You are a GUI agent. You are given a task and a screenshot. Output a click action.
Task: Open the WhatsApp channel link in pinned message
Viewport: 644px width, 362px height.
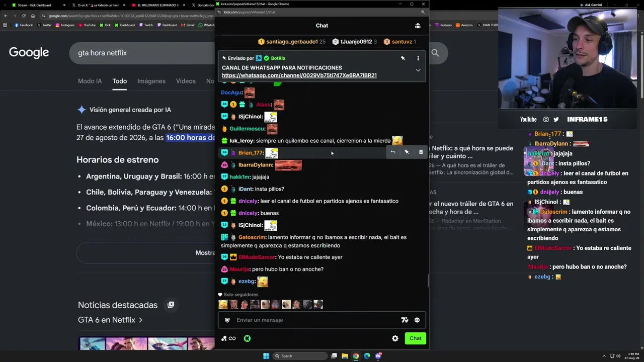coord(299,75)
